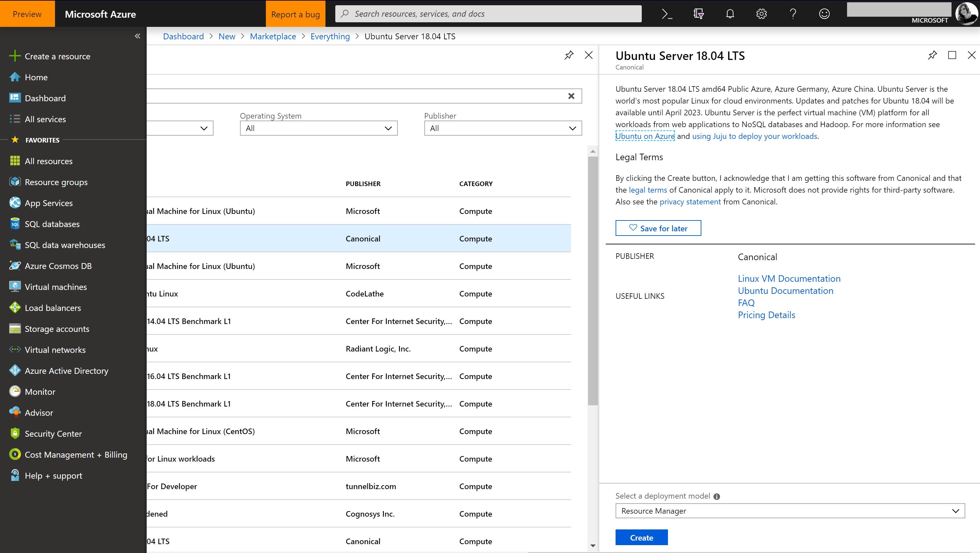The height and width of the screenshot is (553, 980).
Task: Click the blue Create button
Action: coord(641,538)
